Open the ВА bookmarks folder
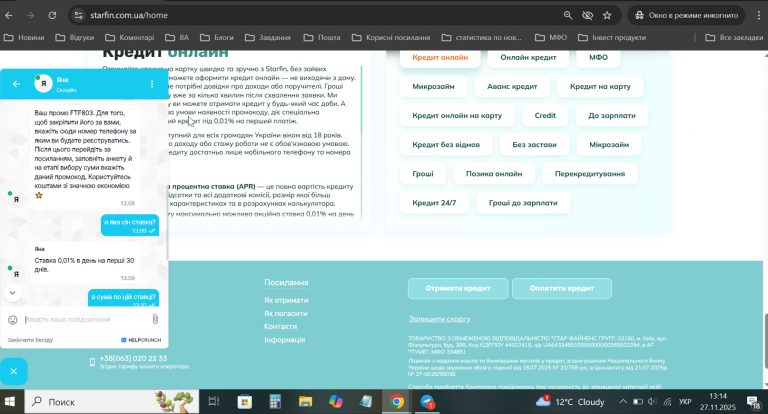768x414 pixels. coord(177,37)
